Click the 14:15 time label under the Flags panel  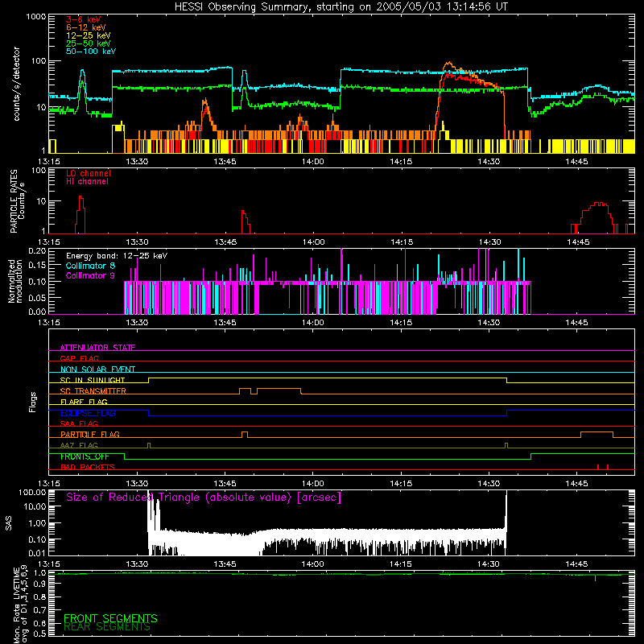[x=401, y=484]
